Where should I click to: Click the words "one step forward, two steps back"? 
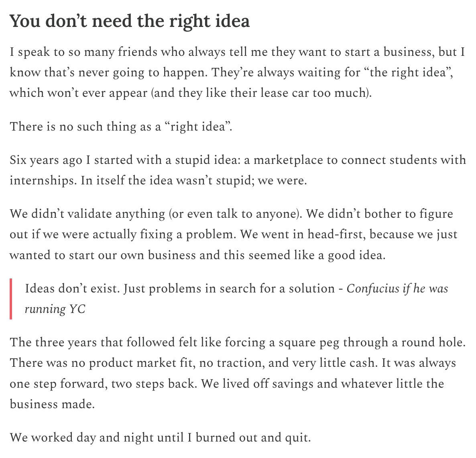point(103,384)
